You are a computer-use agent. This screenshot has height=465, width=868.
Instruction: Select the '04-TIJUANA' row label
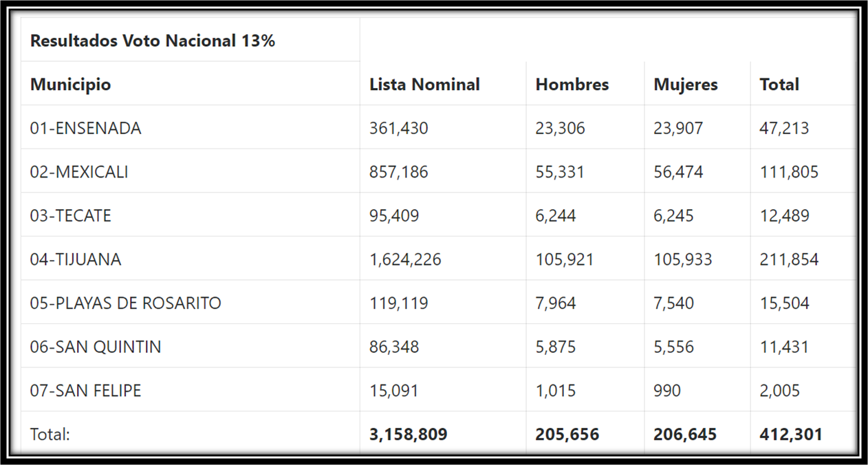pyautogui.click(x=76, y=259)
